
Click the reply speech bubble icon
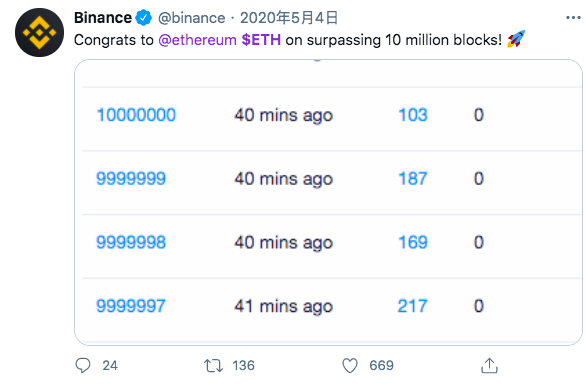point(83,365)
